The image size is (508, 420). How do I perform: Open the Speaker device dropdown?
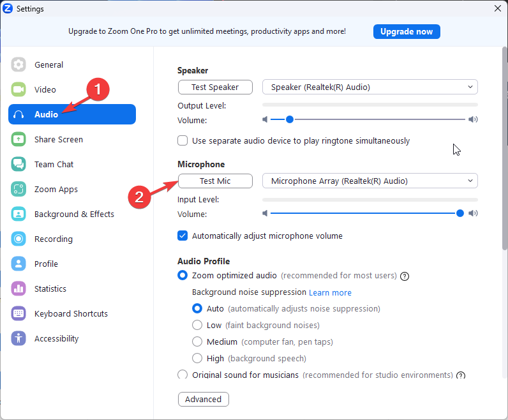(x=370, y=87)
